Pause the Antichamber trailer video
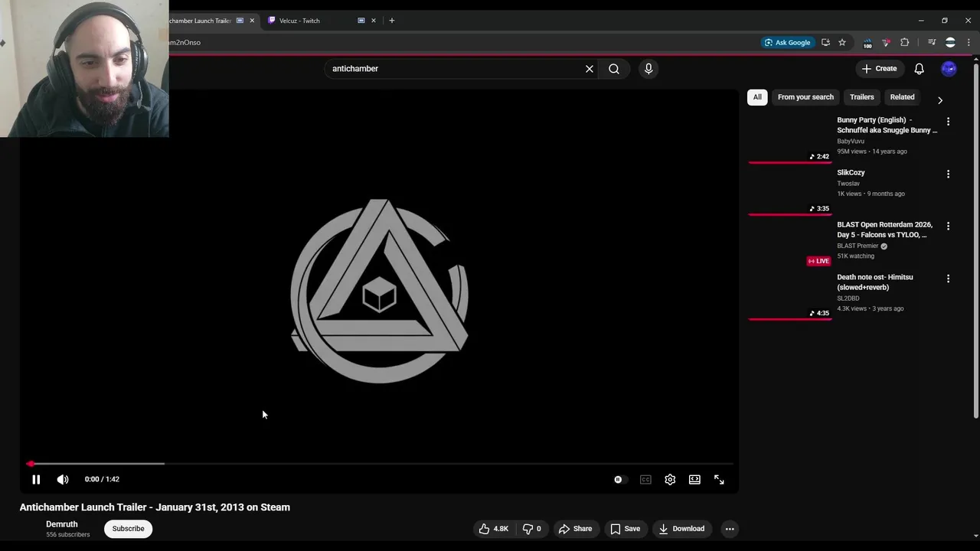This screenshot has width=980, height=551. click(36, 479)
